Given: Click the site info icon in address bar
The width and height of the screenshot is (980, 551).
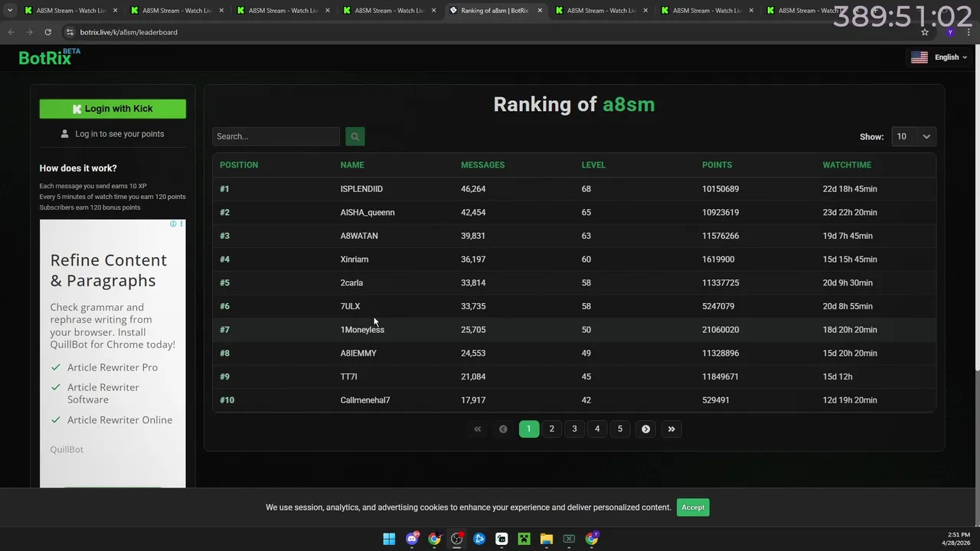Looking at the screenshot, I should (x=70, y=32).
